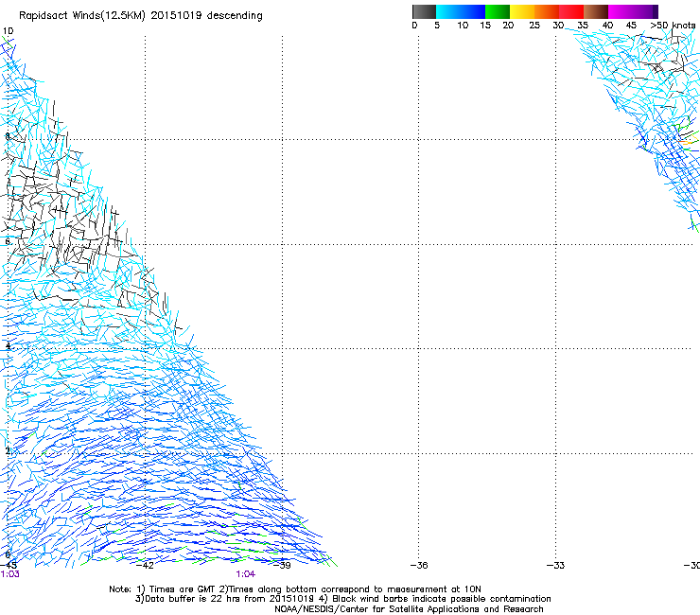Click the '40' label under the color legend

(x=607, y=26)
